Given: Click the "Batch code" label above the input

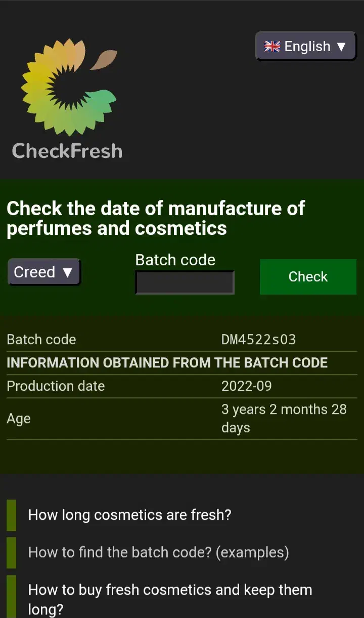Looking at the screenshot, I should (x=175, y=260).
